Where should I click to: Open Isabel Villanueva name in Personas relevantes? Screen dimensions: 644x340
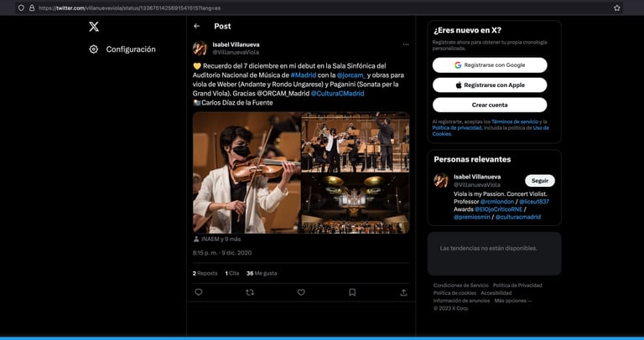(x=477, y=177)
